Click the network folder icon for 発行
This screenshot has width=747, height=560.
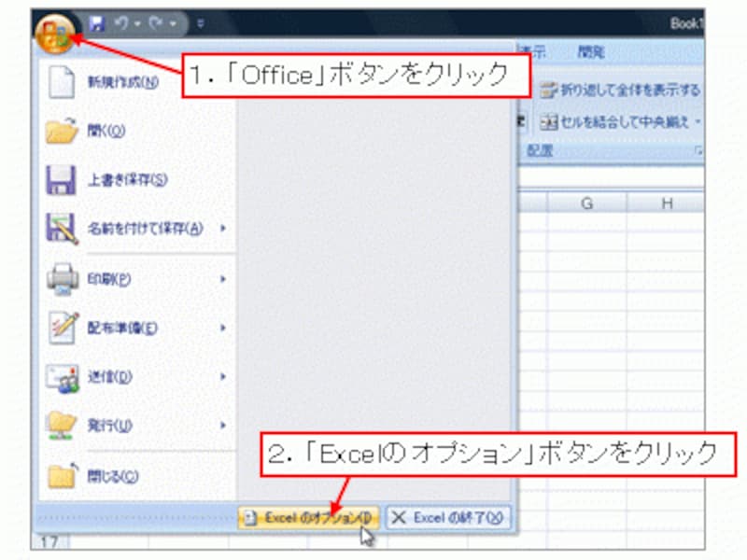[62, 426]
